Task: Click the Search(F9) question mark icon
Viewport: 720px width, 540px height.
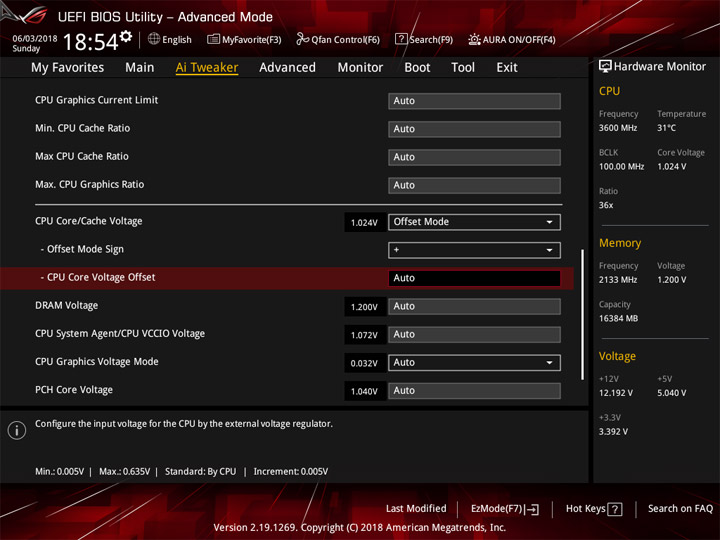Action: 401,39
